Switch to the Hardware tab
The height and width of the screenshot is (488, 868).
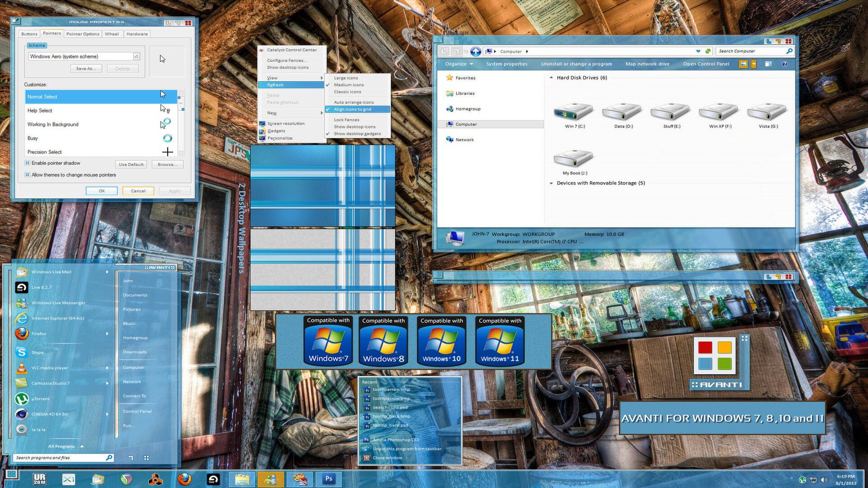[137, 34]
